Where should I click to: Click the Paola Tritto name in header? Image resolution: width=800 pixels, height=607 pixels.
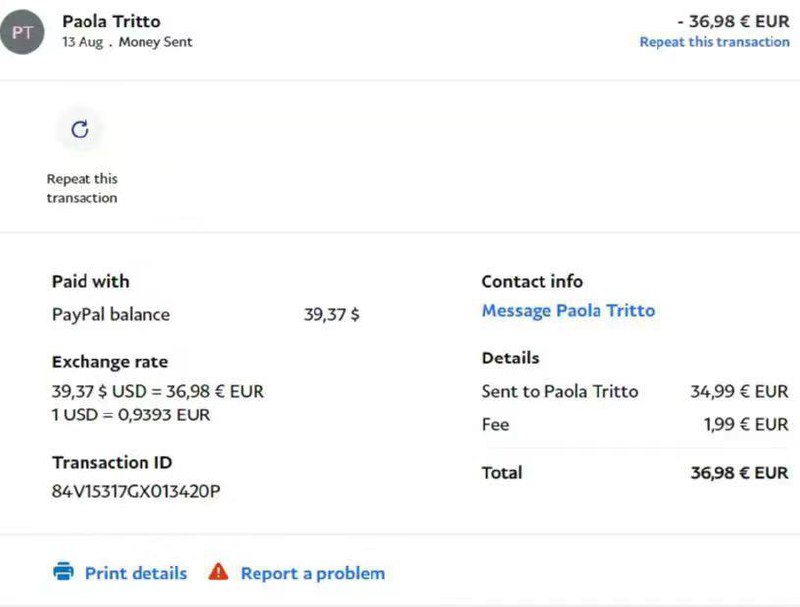(x=111, y=21)
